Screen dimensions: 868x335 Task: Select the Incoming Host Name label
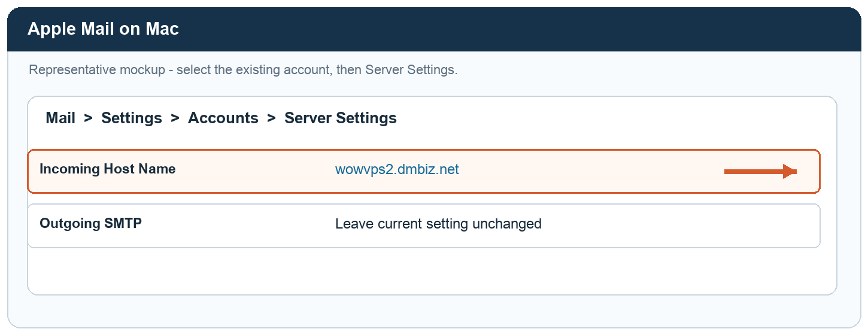coord(108,169)
